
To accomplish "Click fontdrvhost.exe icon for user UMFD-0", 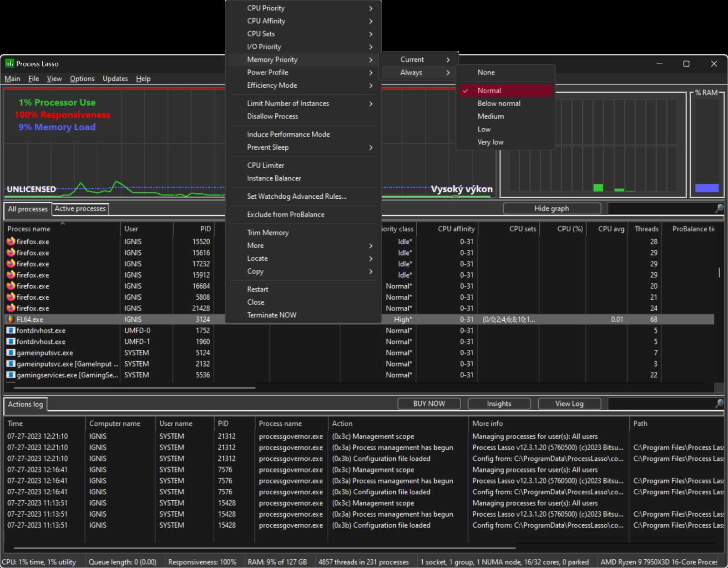I will [11, 330].
